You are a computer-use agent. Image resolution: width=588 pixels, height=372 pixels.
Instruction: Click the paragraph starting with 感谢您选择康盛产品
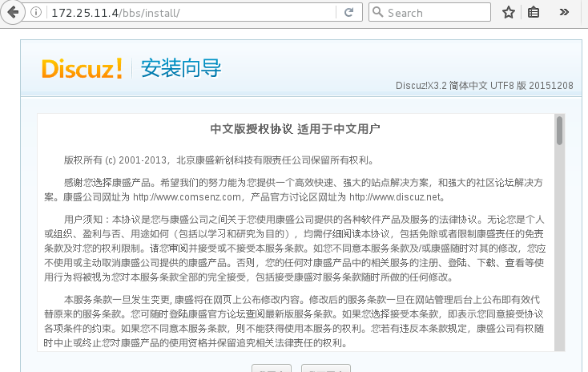(294, 189)
